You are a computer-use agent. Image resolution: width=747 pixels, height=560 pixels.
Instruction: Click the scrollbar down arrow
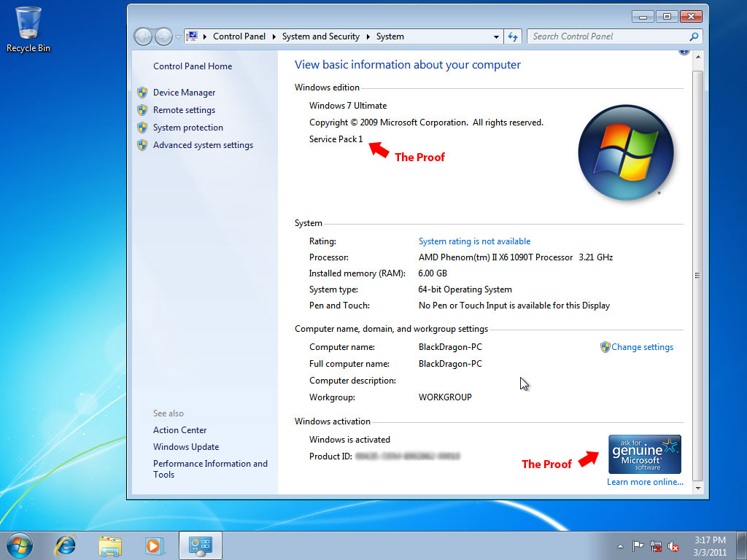click(698, 488)
